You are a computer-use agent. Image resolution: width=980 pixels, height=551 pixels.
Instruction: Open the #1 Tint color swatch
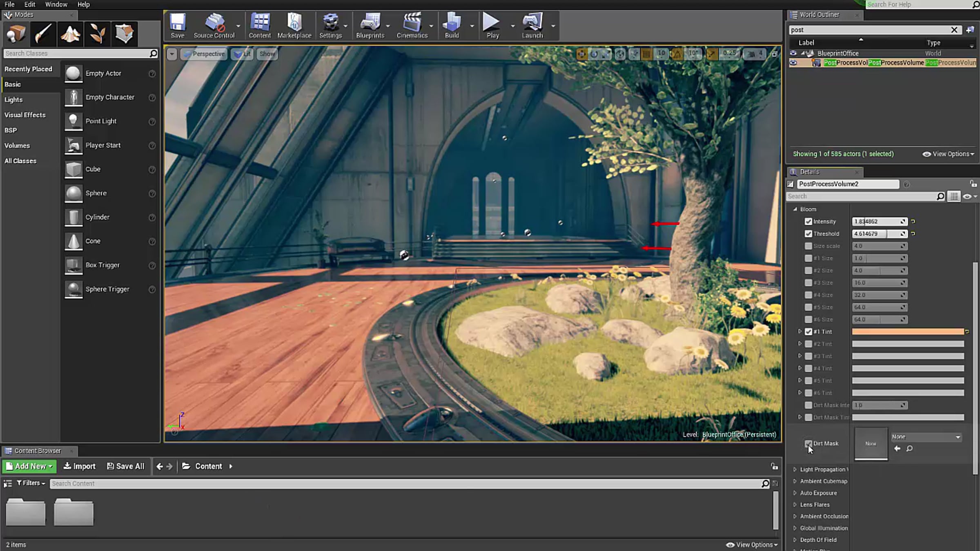(x=907, y=331)
